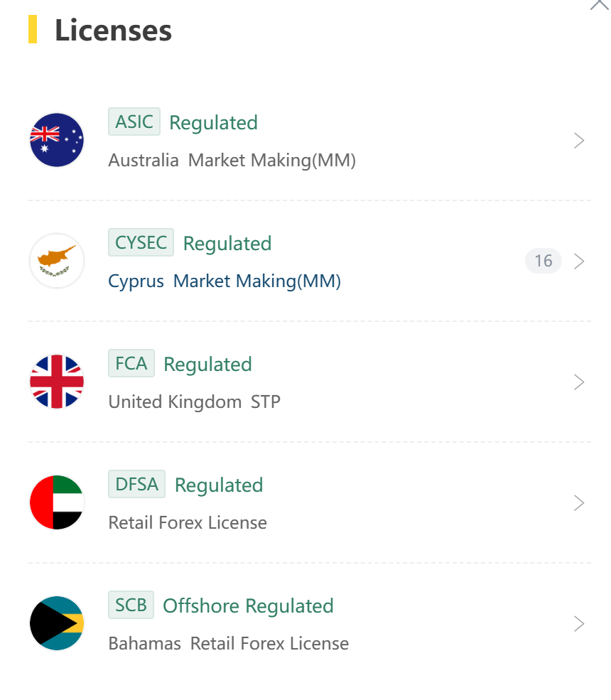Expand the CYSEC license details chevron
Viewport: 611px width, 700px height.
point(579,261)
